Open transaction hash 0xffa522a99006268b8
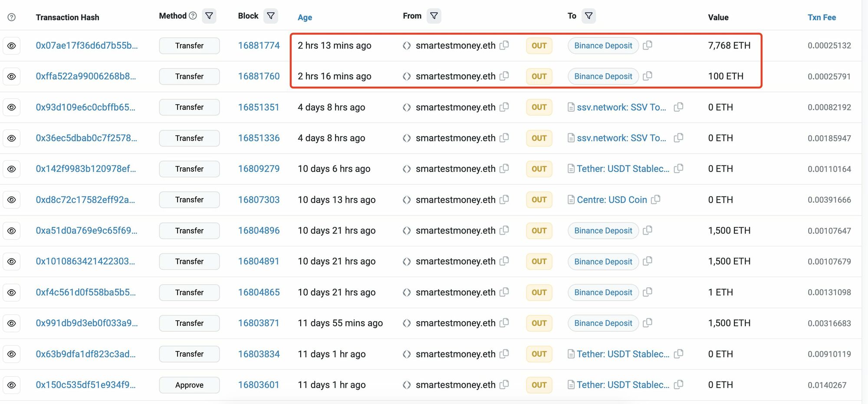The height and width of the screenshot is (404, 868). pos(86,76)
